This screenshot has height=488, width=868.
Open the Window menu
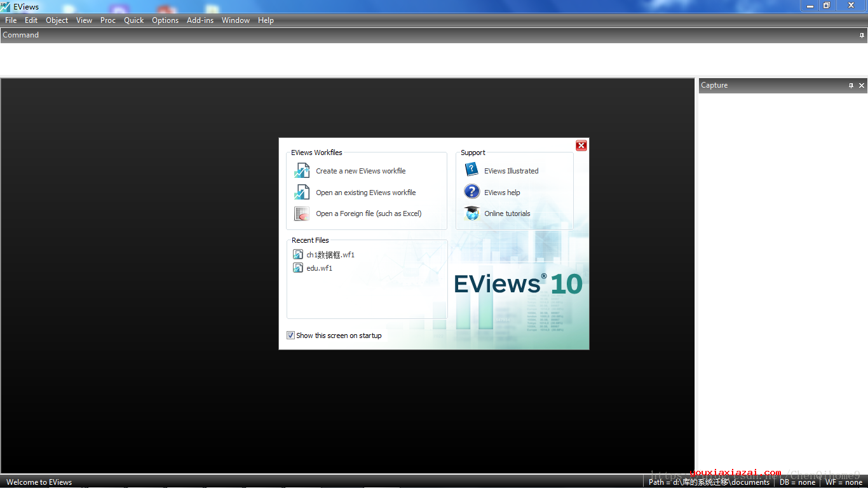(x=236, y=20)
